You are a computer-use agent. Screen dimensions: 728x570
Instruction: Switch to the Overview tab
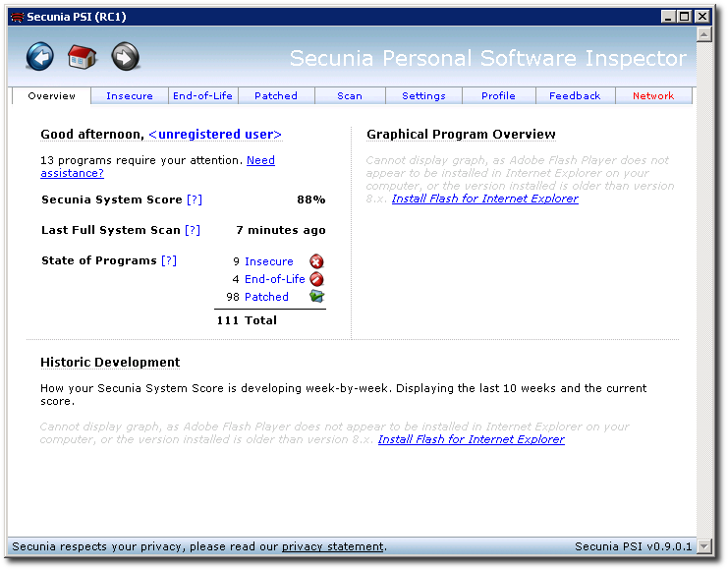point(51,95)
